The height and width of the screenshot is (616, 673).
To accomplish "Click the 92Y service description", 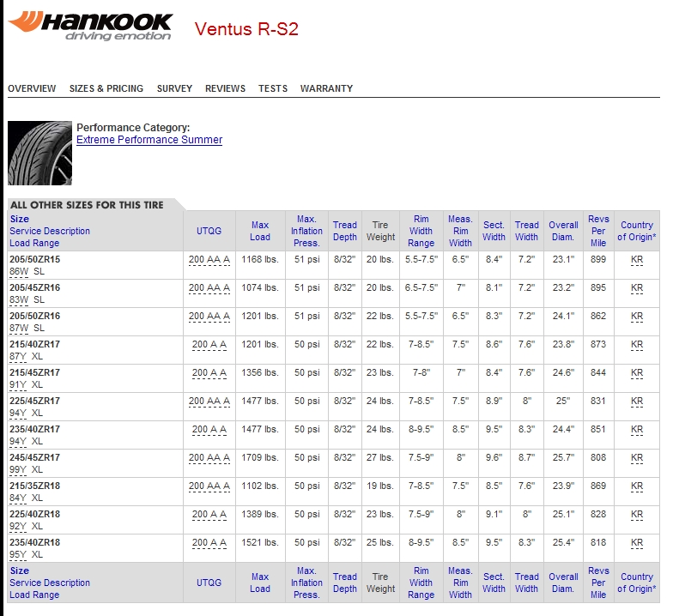I will (18, 526).
